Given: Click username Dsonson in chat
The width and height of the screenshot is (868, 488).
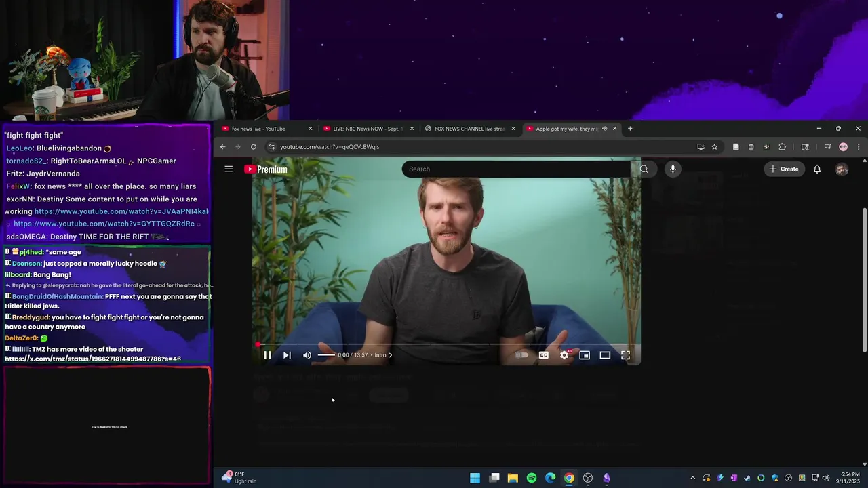Looking at the screenshot, I should 26,264.
